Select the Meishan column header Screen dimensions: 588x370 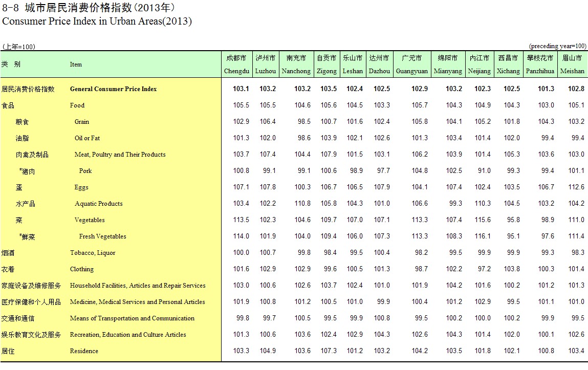(572, 64)
